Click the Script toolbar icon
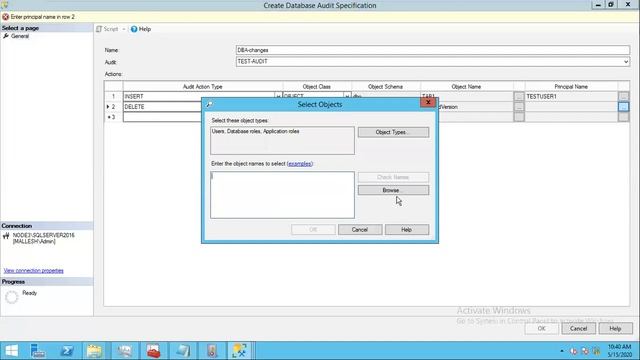Viewport: 640px width, 360px height. [x=99, y=29]
